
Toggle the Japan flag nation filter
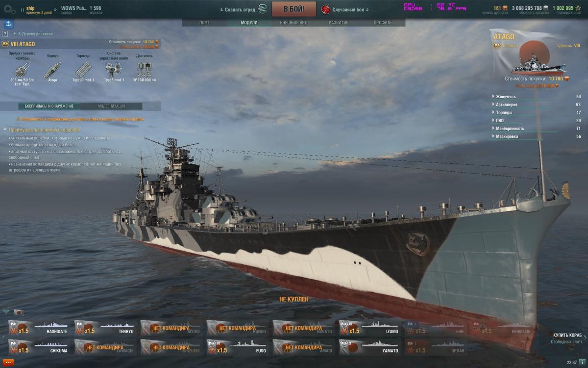point(18,312)
